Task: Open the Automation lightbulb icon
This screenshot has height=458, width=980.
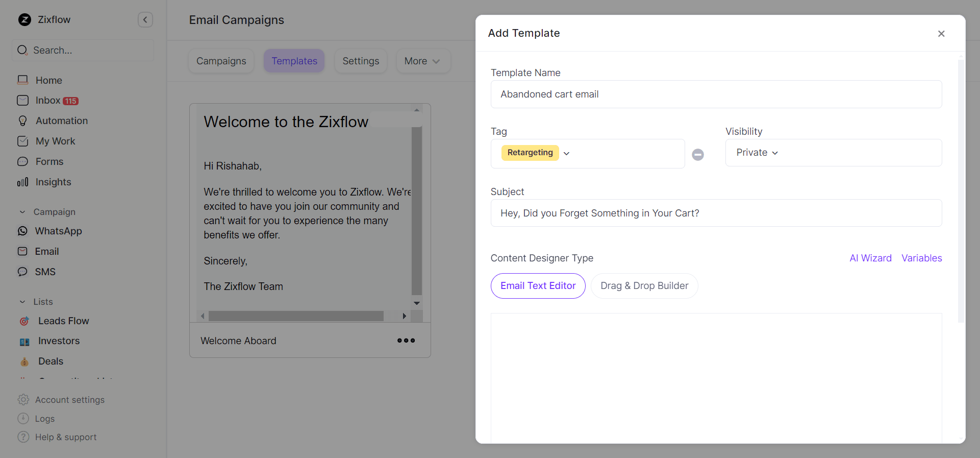Action: 23,121
